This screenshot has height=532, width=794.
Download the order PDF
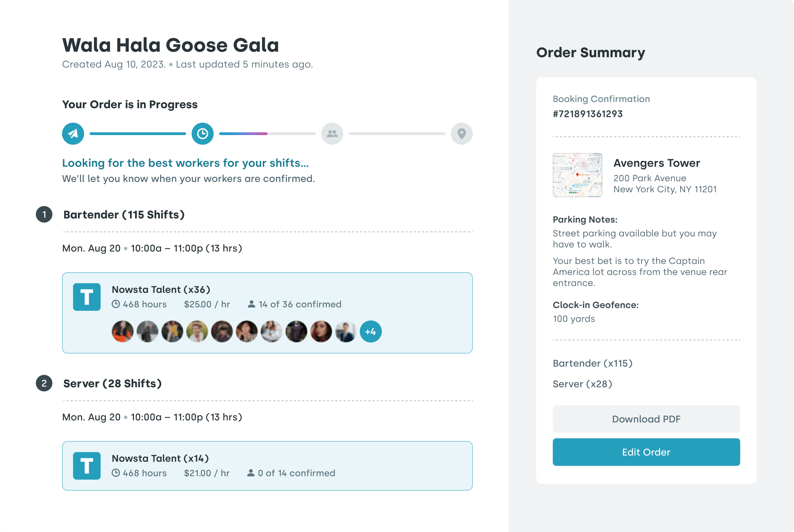tap(647, 419)
